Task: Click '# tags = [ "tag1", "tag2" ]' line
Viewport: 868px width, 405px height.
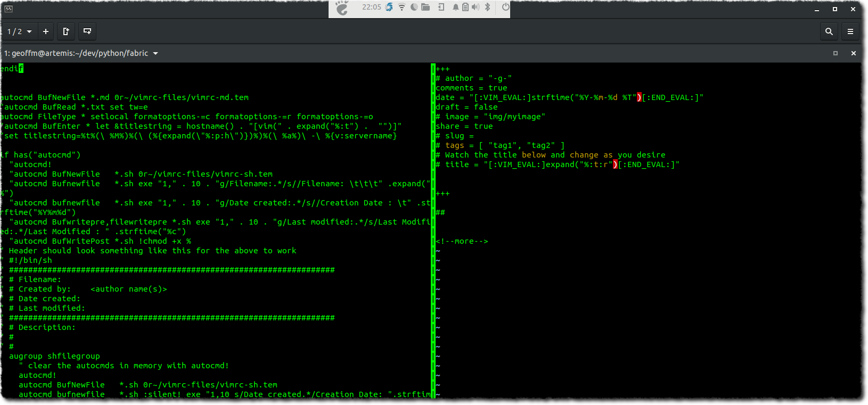Action: click(x=500, y=145)
